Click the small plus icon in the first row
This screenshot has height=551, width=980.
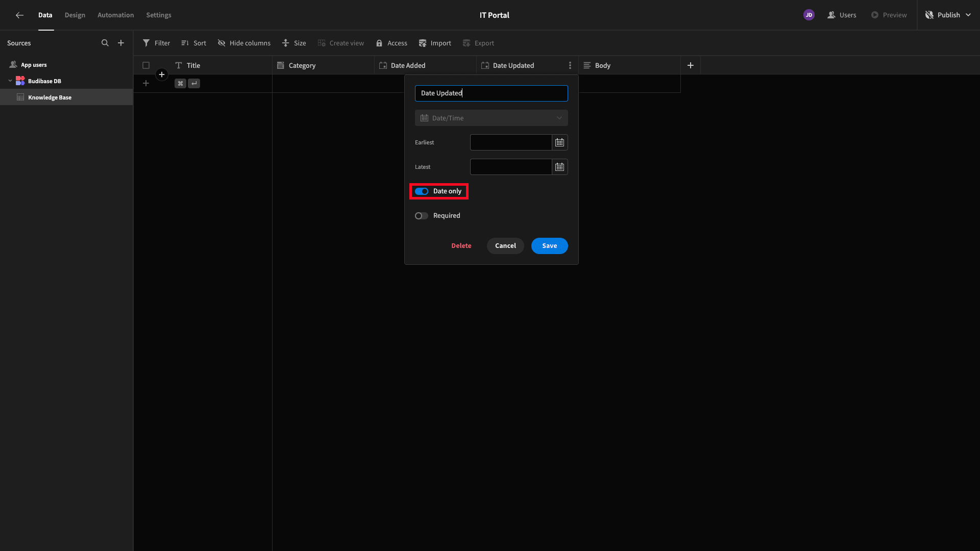point(146,83)
